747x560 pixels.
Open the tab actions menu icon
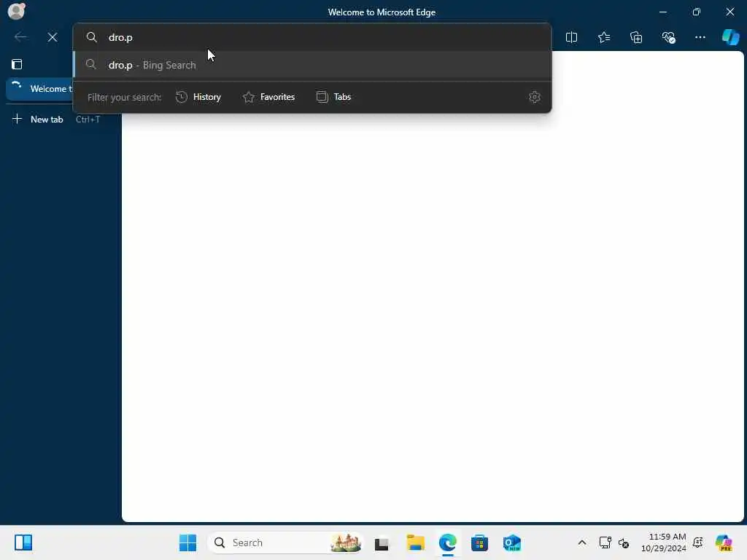(x=18, y=64)
